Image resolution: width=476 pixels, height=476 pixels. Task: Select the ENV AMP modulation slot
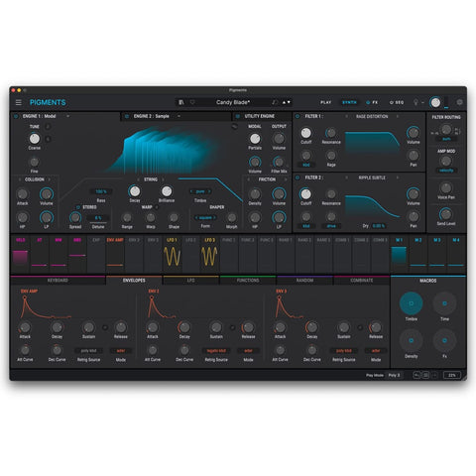coord(115,254)
